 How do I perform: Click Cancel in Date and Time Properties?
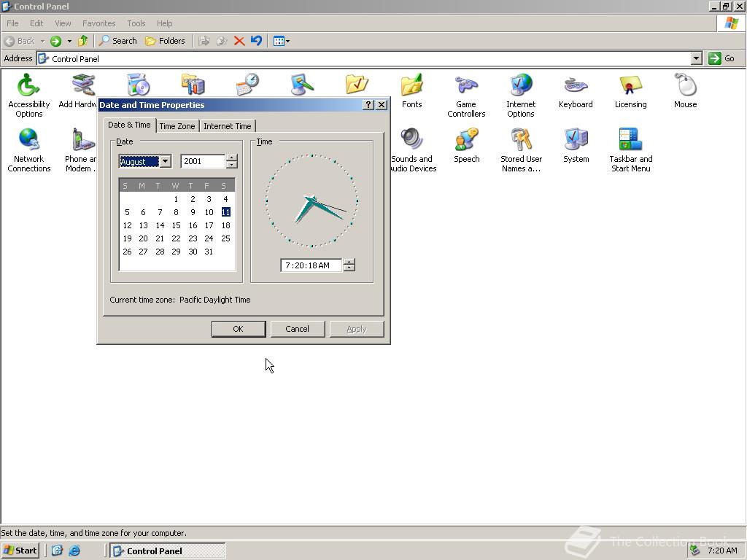click(298, 329)
